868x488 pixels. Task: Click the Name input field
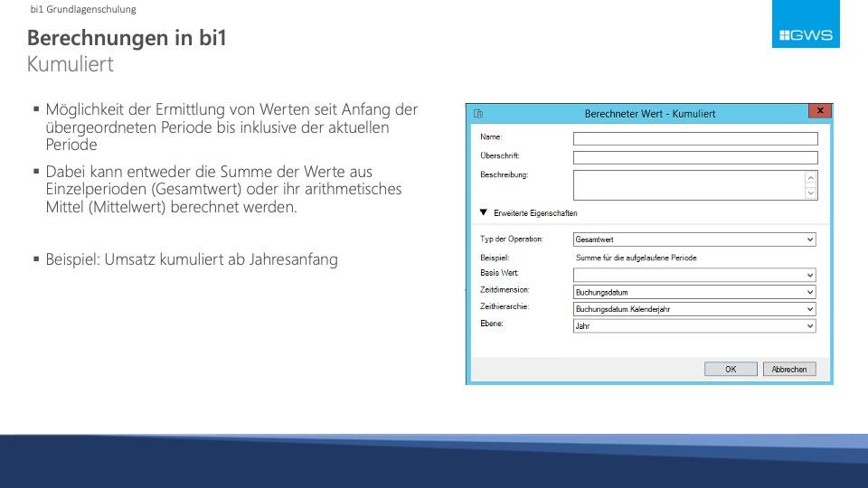[695, 138]
